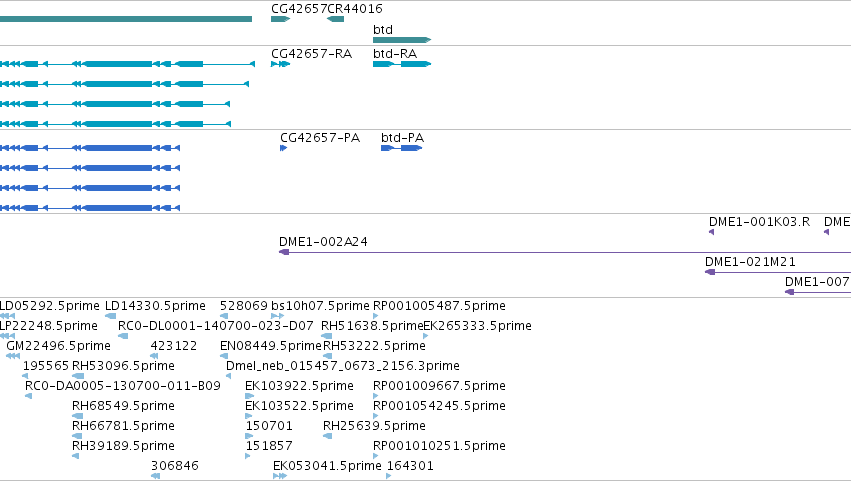Click the btd gene bar glyph
The height and width of the screenshot is (481, 851).
pos(402,40)
